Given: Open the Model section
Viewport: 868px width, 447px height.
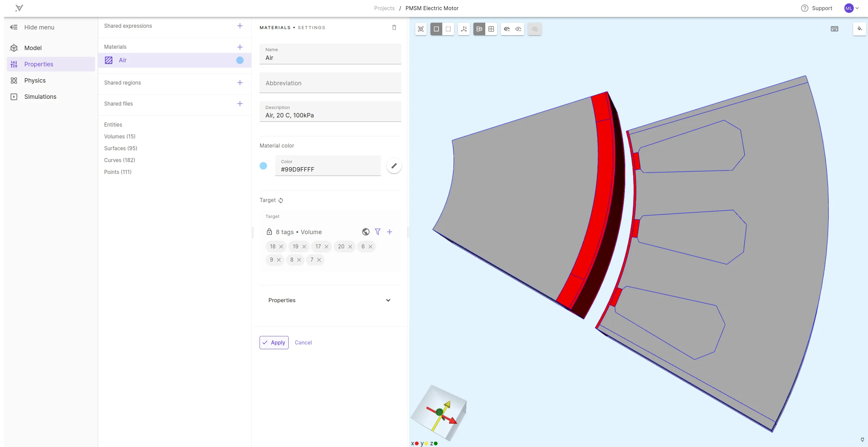Looking at the screenshot, I should (x=51, y=48).
